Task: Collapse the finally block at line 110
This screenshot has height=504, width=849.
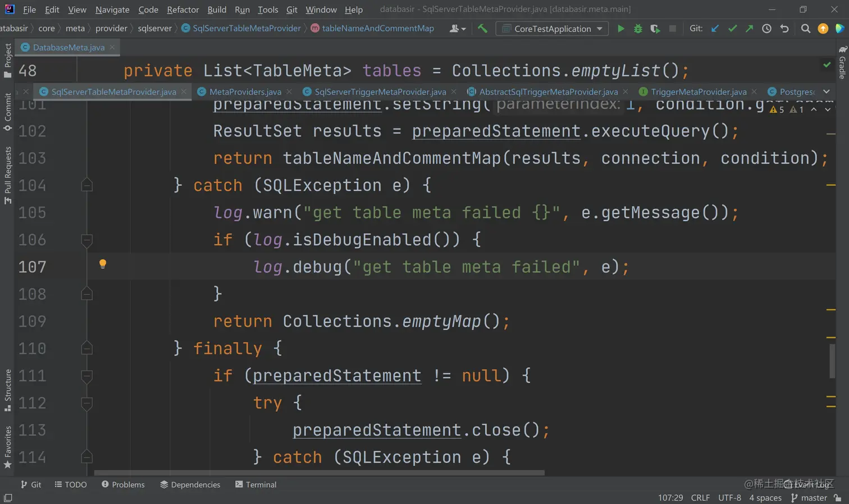Action: pos(86,348)
